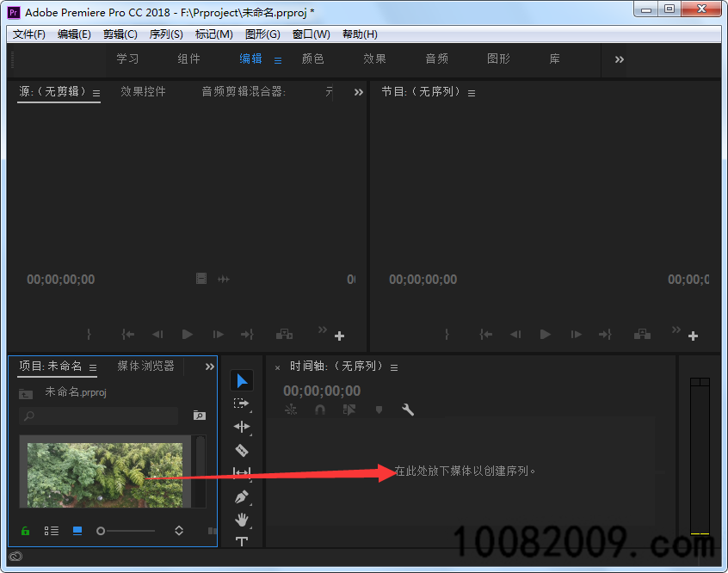This screenshot has height=573, width=728.
Task: Switch workspace to 颜色
Action: click(x=313, y=59)
